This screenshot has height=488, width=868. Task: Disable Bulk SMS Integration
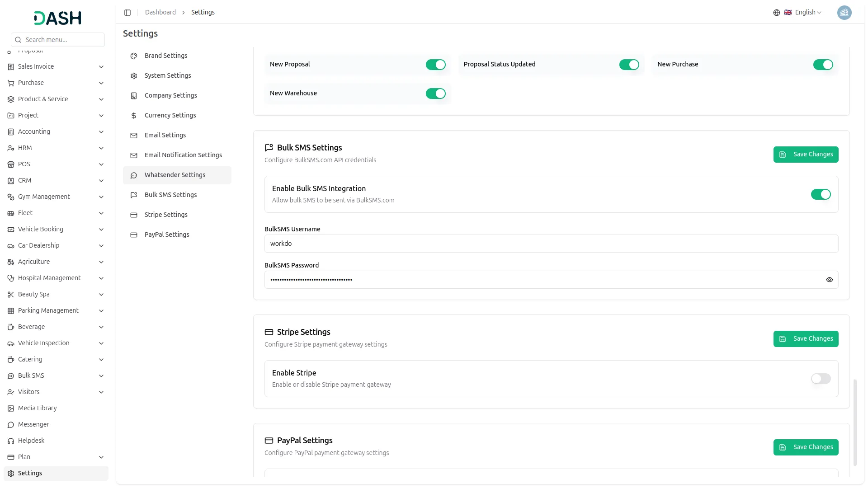tap(821, 194)
